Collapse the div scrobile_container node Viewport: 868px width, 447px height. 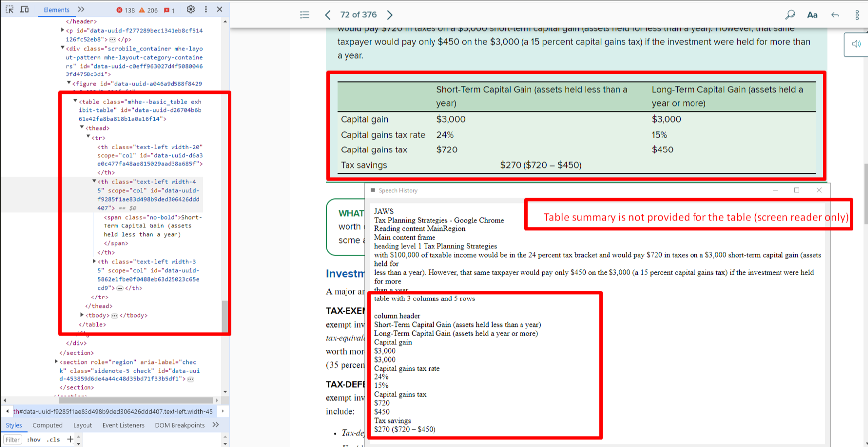(62, 48)
